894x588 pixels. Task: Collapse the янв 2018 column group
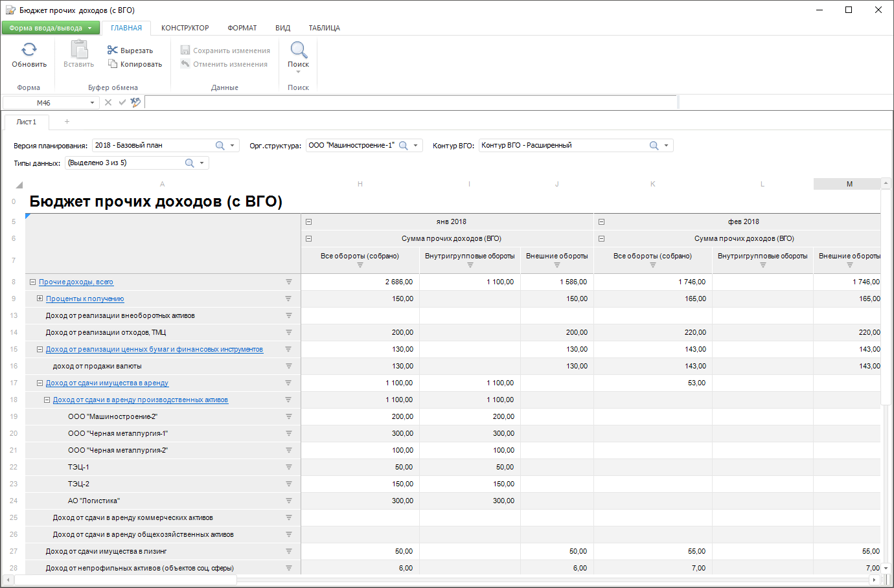(x=309, y=221)
